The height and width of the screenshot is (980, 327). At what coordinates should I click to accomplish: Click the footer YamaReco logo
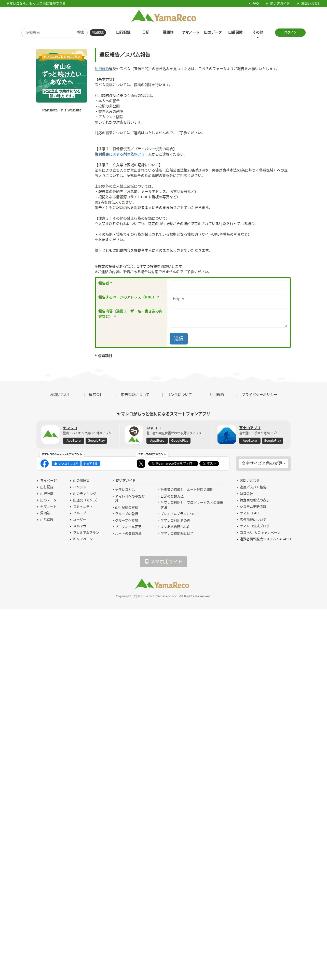162,584
